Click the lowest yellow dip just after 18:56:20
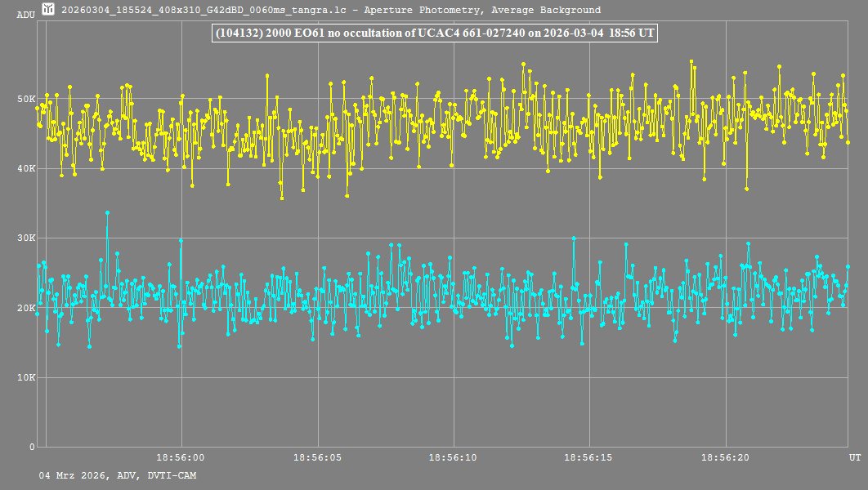The image size is (868, 490). [747, 189]
